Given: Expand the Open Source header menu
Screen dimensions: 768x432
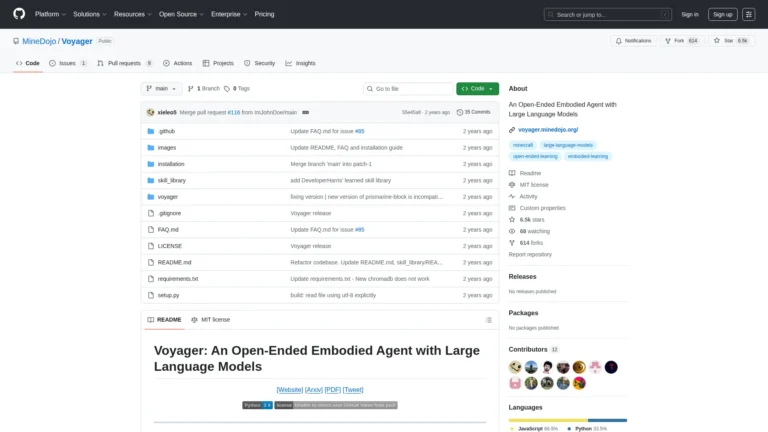Looking at the screenshot, I should click(x=181, y=14).
